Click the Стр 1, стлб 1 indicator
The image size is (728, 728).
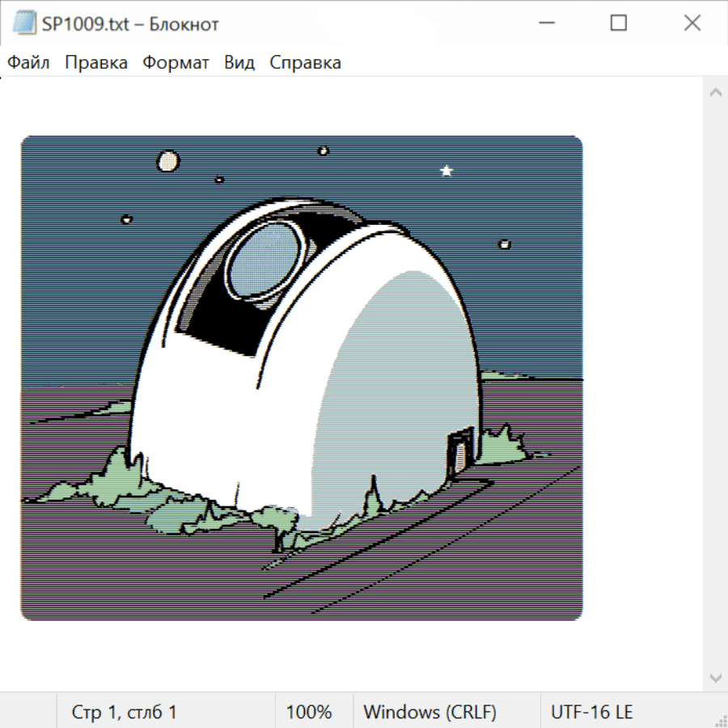click(x=125, y=712)
